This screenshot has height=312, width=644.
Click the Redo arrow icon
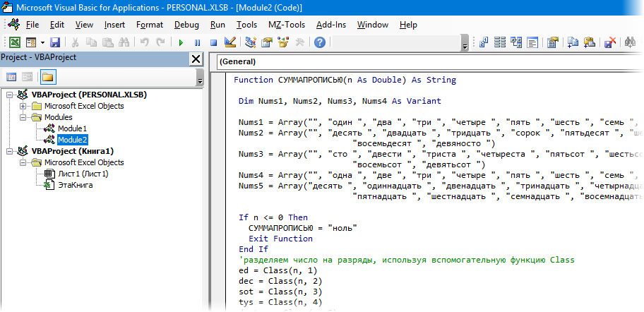pyautogui.click(x=160, y=42)
